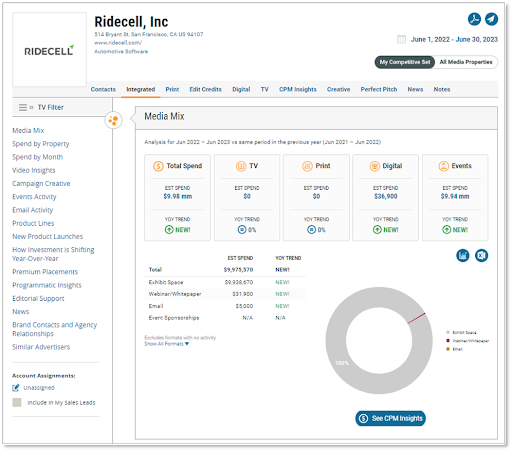Export the Media Mix table to Excel

point(481,256)
